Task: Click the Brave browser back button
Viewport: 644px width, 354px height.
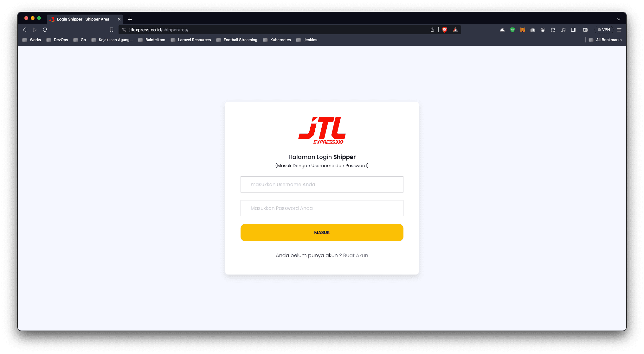Action: click(25, 30)
